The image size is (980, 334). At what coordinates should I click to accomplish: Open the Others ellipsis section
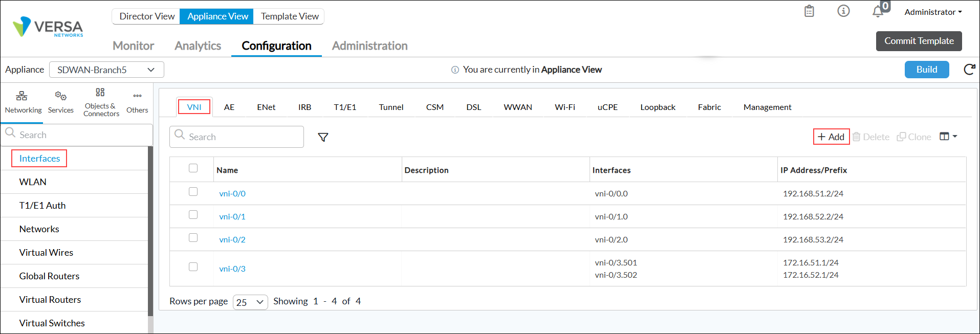click(137, 102)
